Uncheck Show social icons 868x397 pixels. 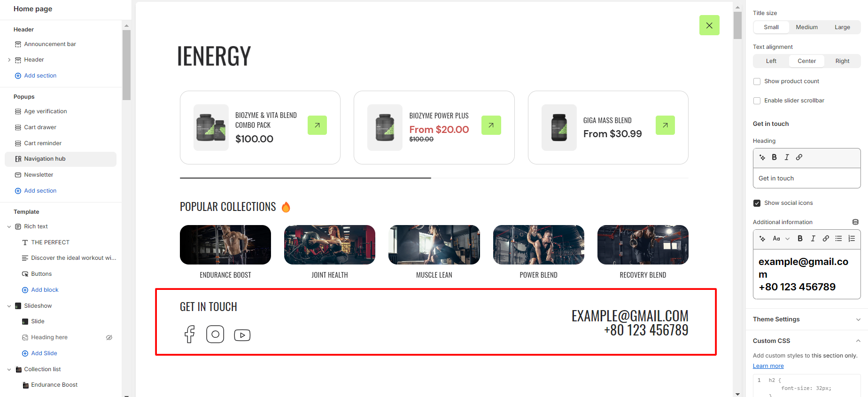pyautogui.click(x=757, y=203)
